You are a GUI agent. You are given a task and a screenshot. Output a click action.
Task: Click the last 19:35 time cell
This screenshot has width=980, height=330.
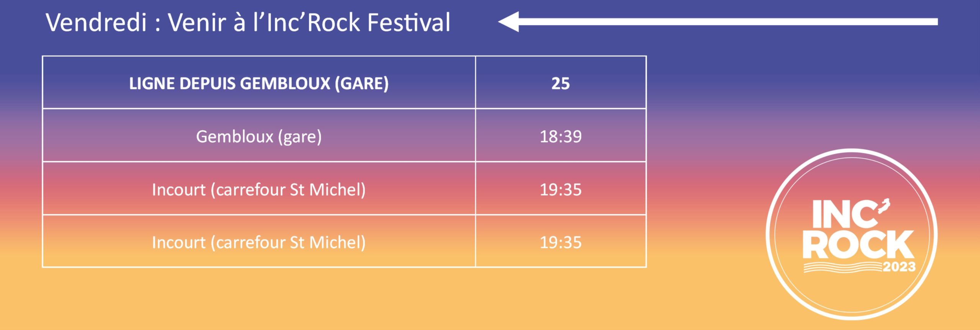(x=560, y=241)
